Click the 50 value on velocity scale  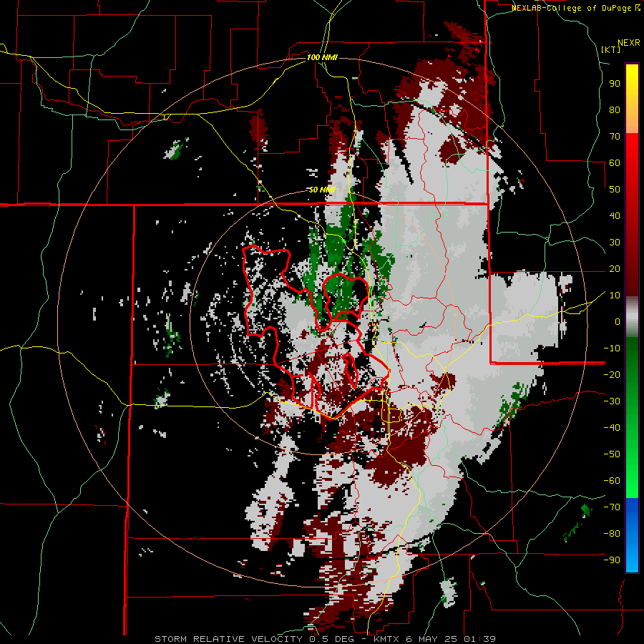click(615, 190)
